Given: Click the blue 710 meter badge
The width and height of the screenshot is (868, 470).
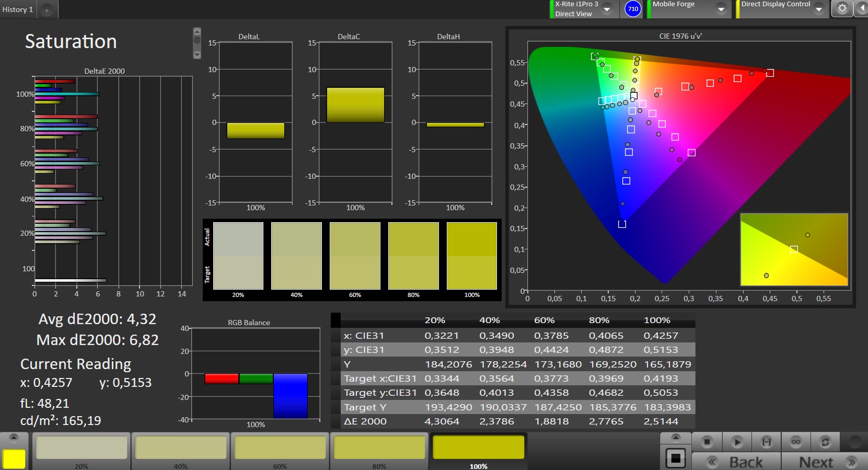Looking at the screenshot, I should 633,9.
